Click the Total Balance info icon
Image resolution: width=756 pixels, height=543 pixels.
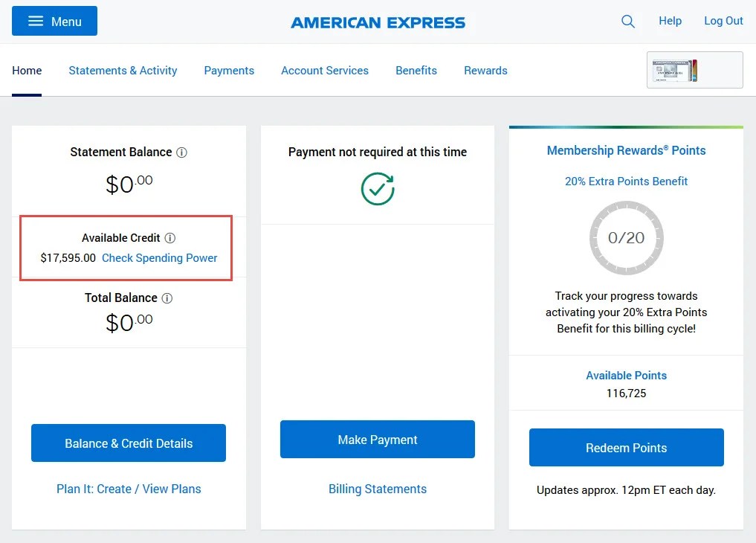pyautogui.click(x=167, y=298)
